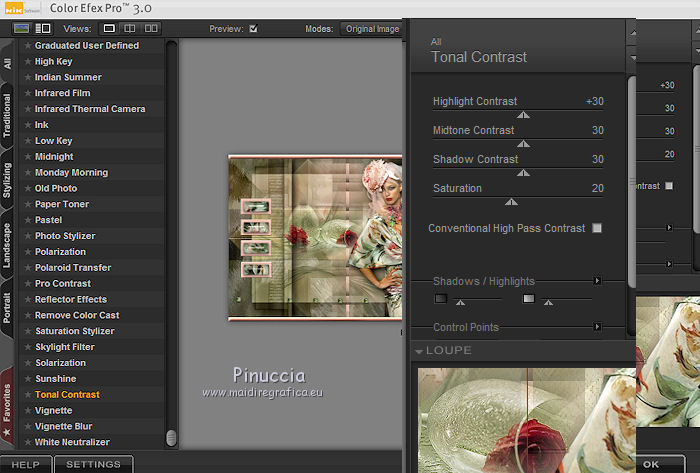Screen dimensions: 700x473
Task: Show filter list with image icon
Action: [x=21, y=29]
